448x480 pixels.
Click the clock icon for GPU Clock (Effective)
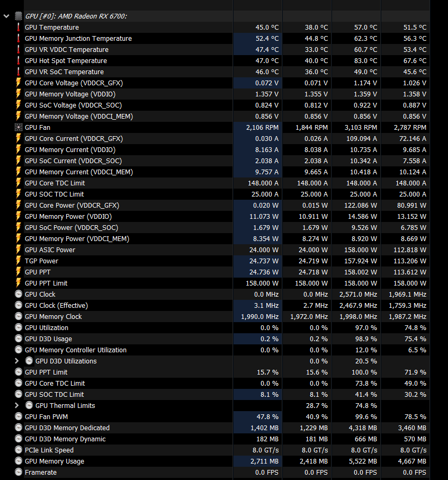19,305
